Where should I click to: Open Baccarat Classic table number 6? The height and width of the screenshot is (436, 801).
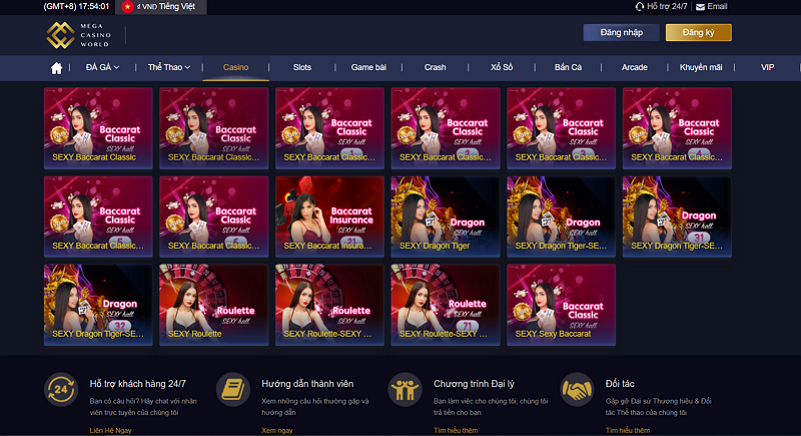(214, 216)
